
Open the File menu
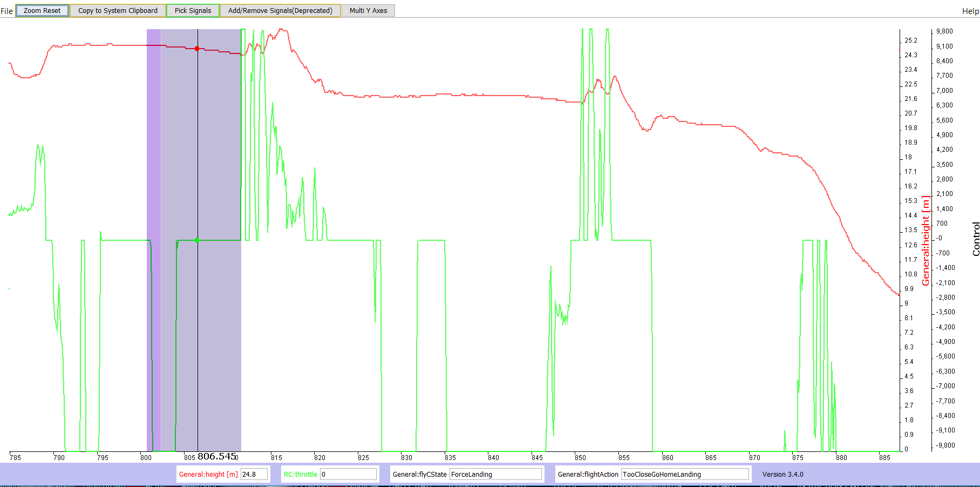coord(6,11)
